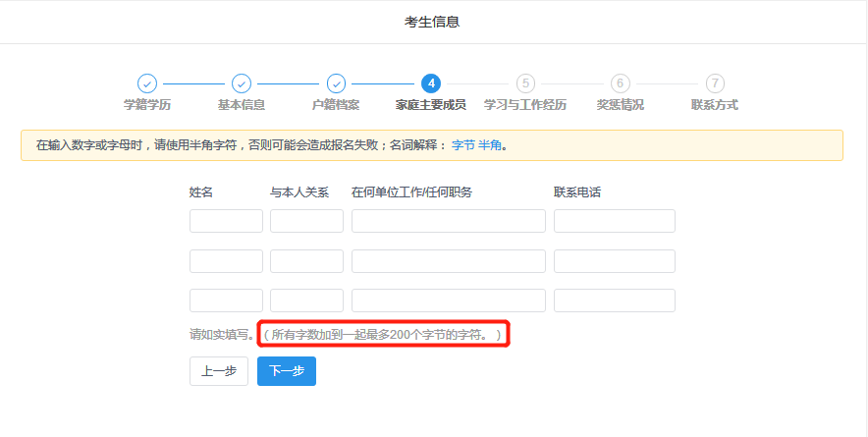Click the first row 联系电话 field
The height and width of the screenshot is (437, 868).
click(614, 221)
